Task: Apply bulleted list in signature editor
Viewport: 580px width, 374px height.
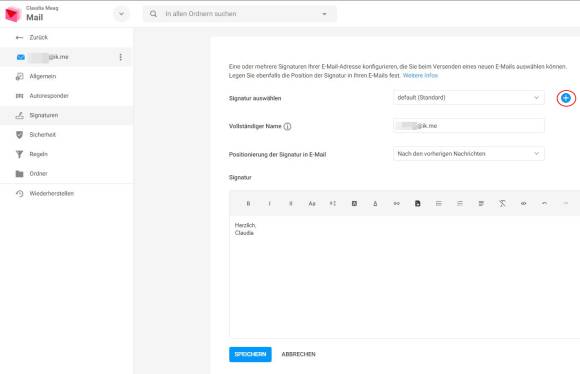Action: tap(439, 203)
